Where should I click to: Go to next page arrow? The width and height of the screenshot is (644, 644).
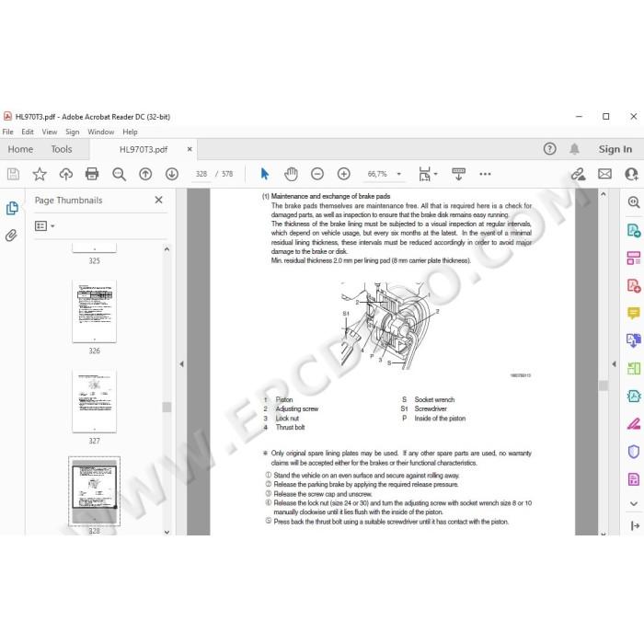tap(172, 174)
